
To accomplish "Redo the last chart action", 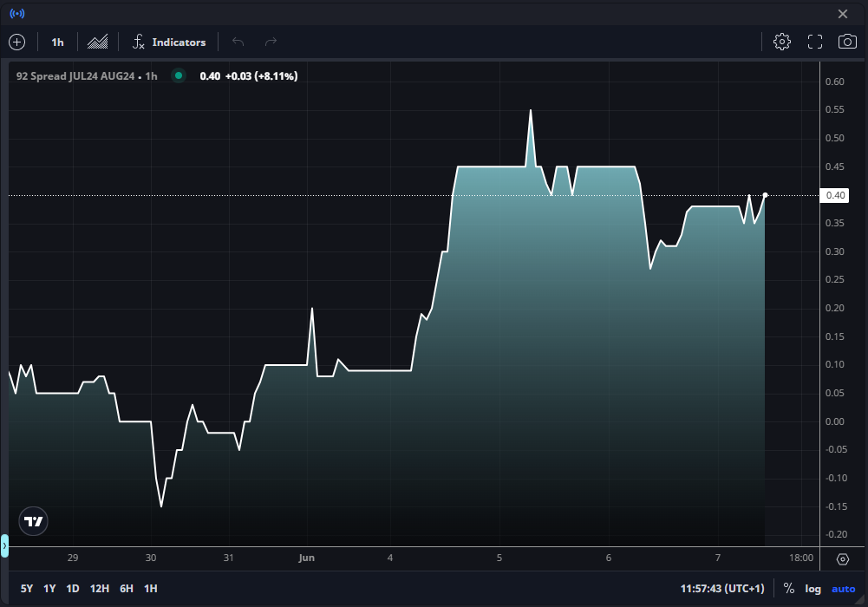I will coord(271,42).
